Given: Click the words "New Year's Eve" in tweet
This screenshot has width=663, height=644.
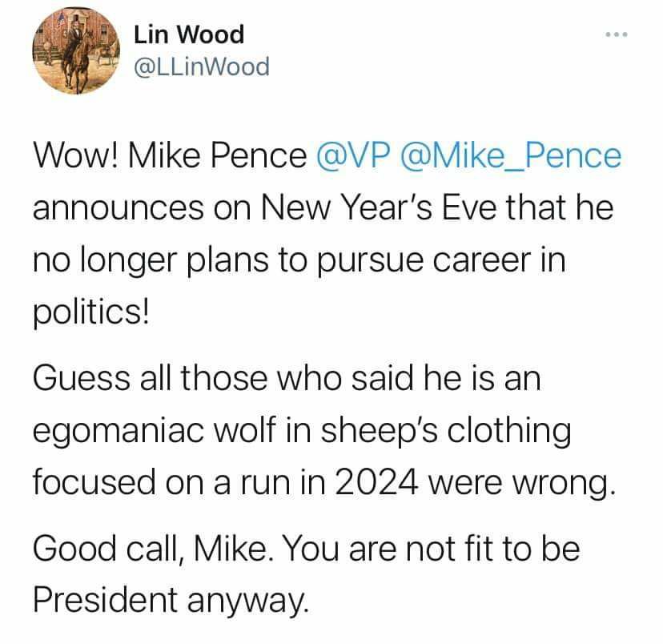Looking at the screenshot, I should coord(379,207).
